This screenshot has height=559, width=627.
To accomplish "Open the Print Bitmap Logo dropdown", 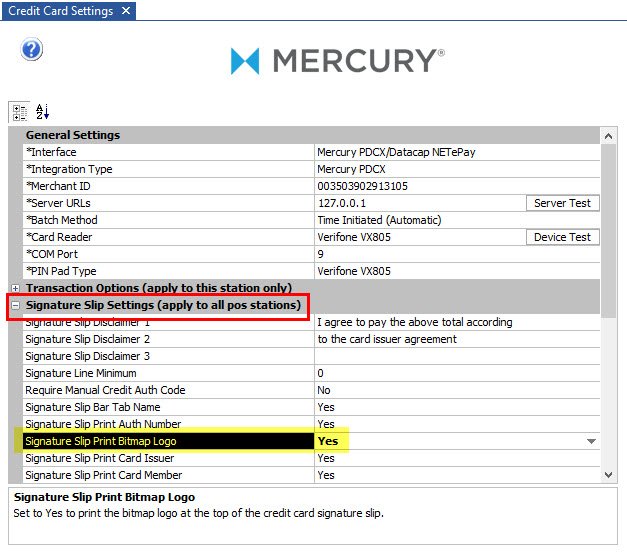I will [x=591, y=441].
